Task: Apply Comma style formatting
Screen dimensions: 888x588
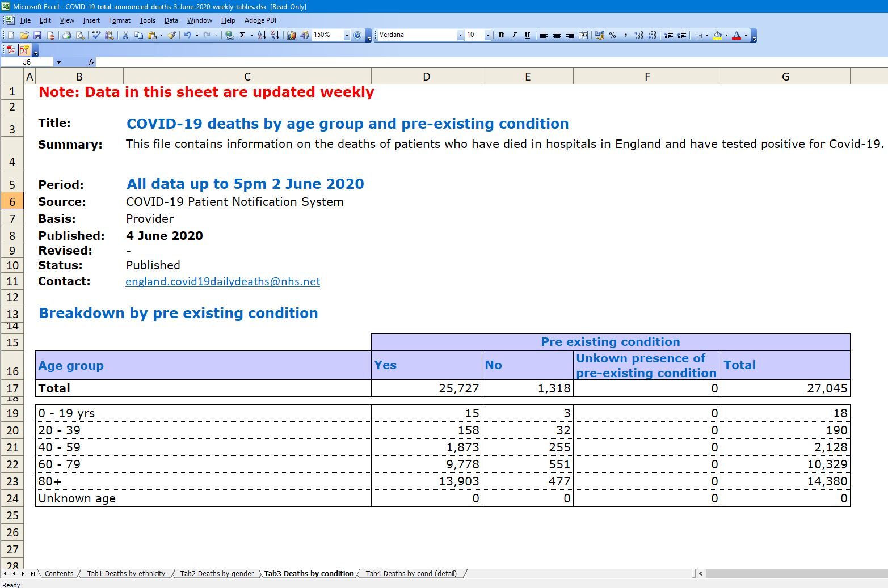Action: [625, 35]
